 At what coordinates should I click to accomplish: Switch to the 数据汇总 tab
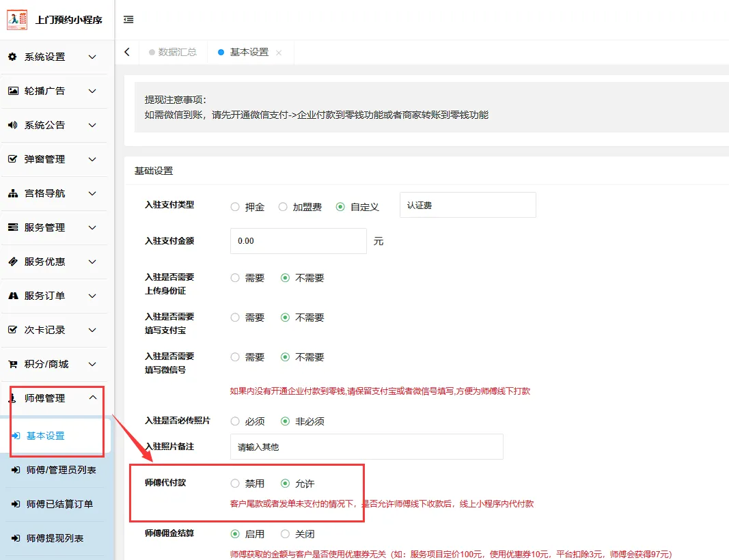pos(173,52)
